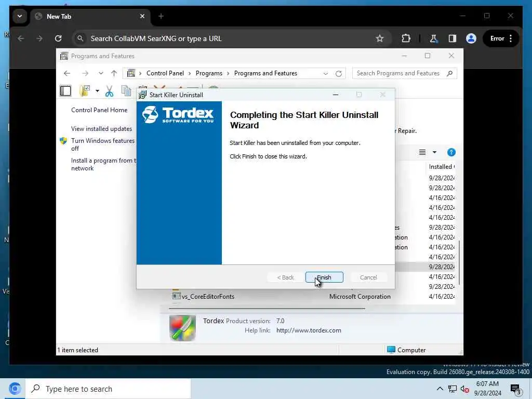Click the program list vertical scrollbar
Screen dimensions: 532x399
click(x=459, y=262)
